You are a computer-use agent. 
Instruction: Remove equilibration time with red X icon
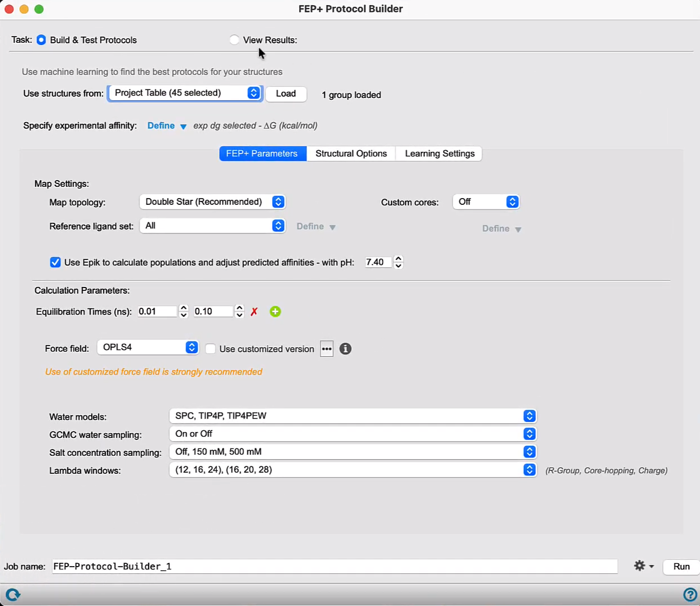click(x=254, y=312)
